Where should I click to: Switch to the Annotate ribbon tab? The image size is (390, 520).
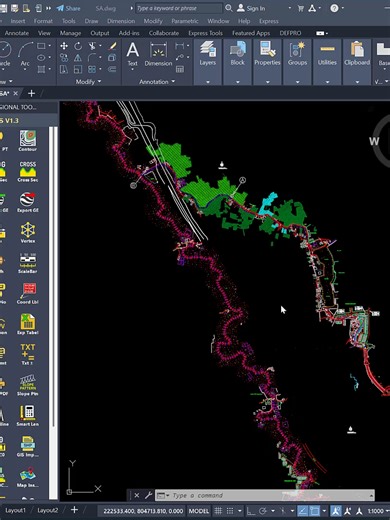[17, 33]
